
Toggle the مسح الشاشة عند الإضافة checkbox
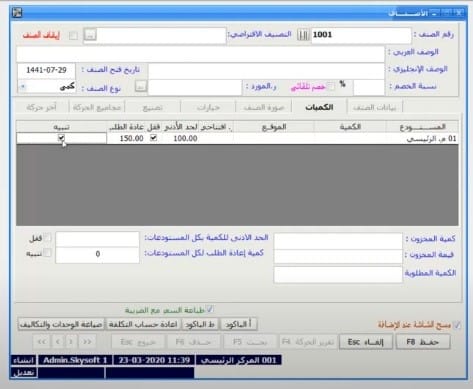point(457,324)
